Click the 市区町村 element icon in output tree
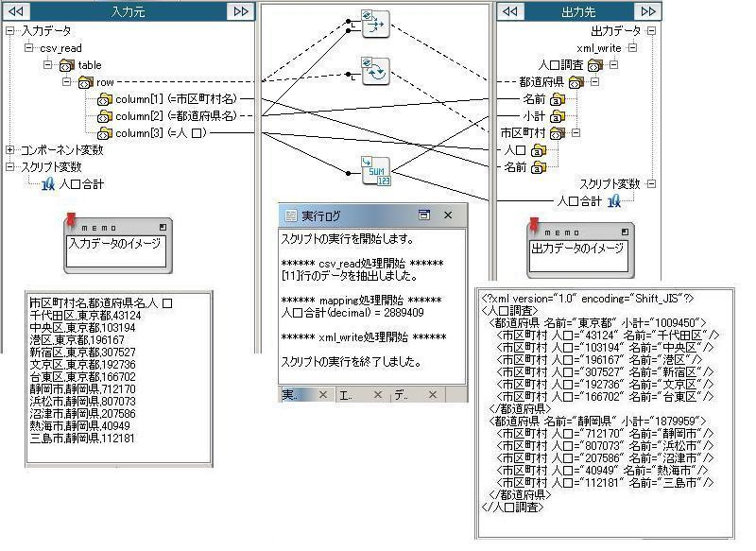Image resolution: width=756 pixels, height=551 pixels. (x=558, y=133)
